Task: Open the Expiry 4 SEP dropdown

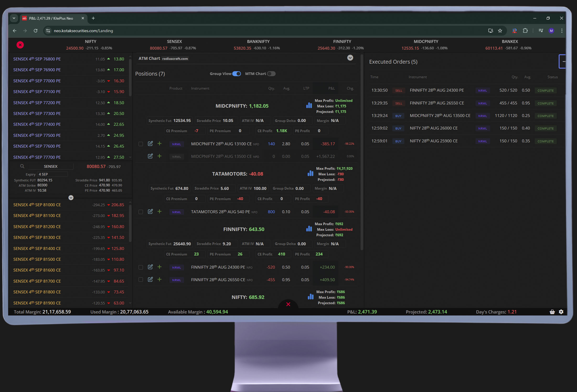Action: coord(52,174)
